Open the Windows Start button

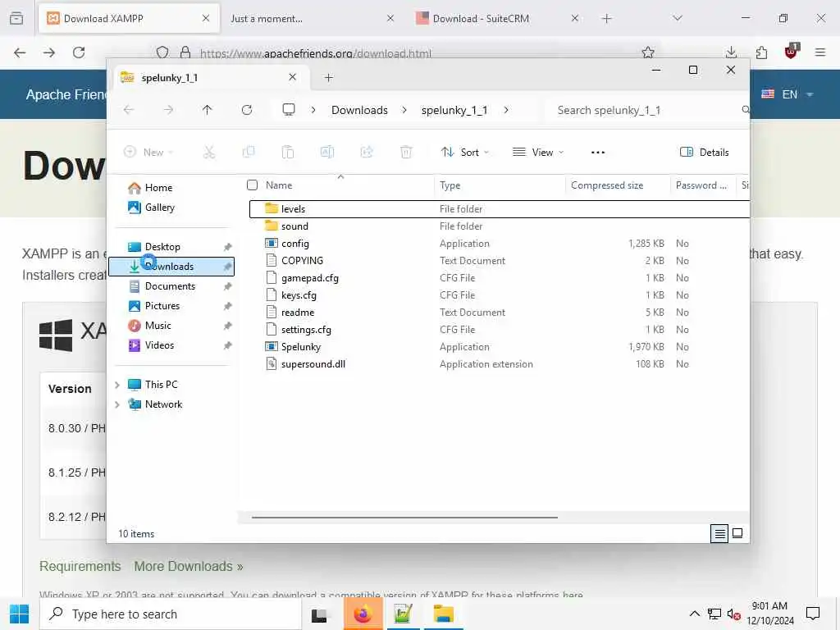tap(20, 614)
